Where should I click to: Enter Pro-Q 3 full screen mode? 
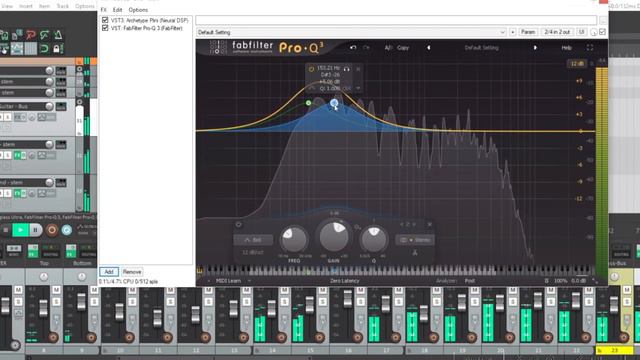[x=590, y=48]
